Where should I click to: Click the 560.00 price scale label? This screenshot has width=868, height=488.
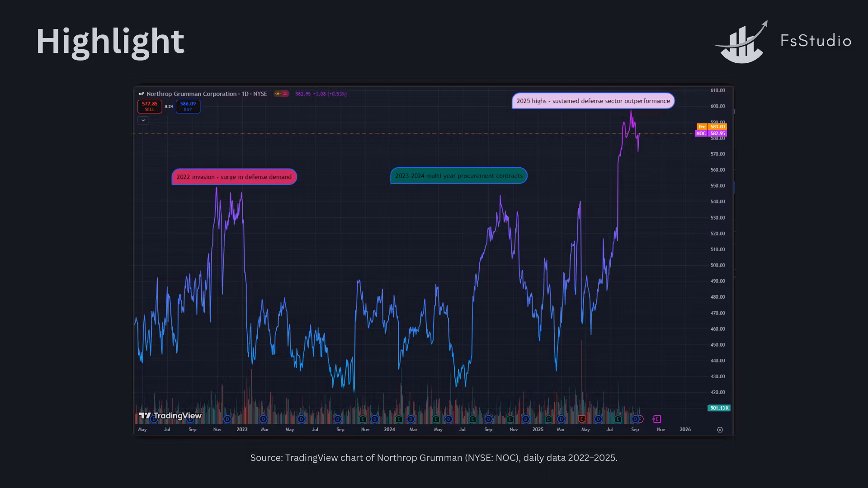717,170
